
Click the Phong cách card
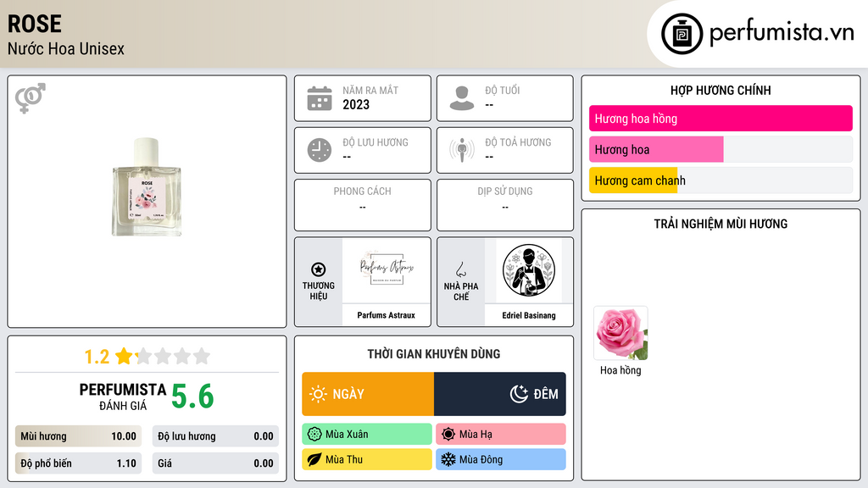(363, 205)
